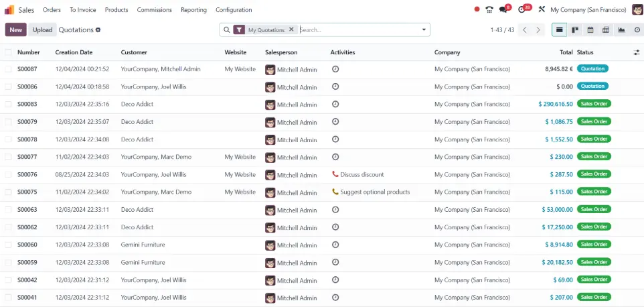Open quotation S00076 row
644x307 pixels.
(322, 175)
